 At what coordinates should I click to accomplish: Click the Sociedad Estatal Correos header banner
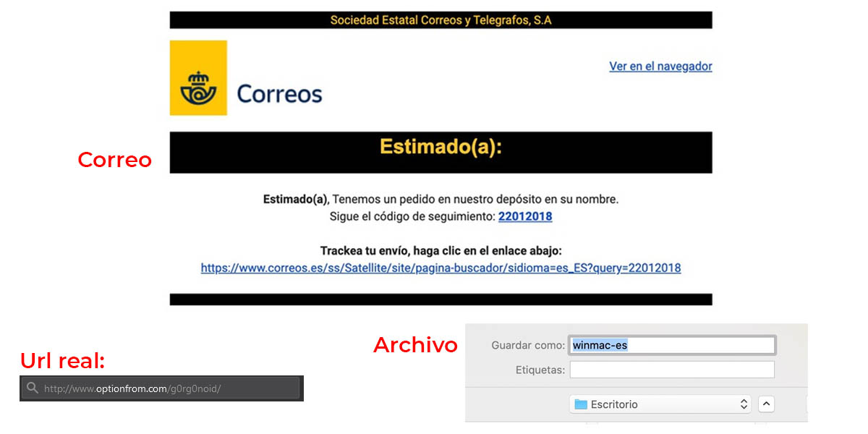[441, 20]
